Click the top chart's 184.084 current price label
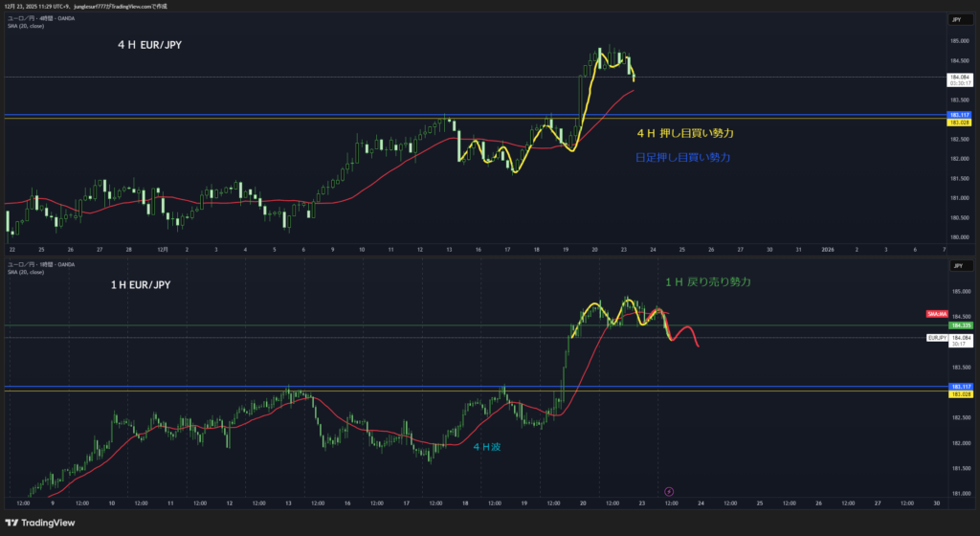980x536 pixels. point(959,77)
